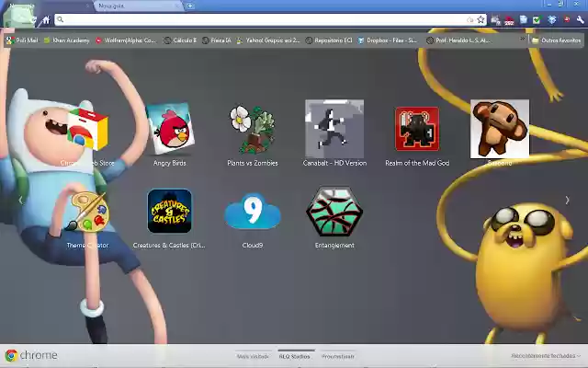Click the search icon in address bar

61,19
